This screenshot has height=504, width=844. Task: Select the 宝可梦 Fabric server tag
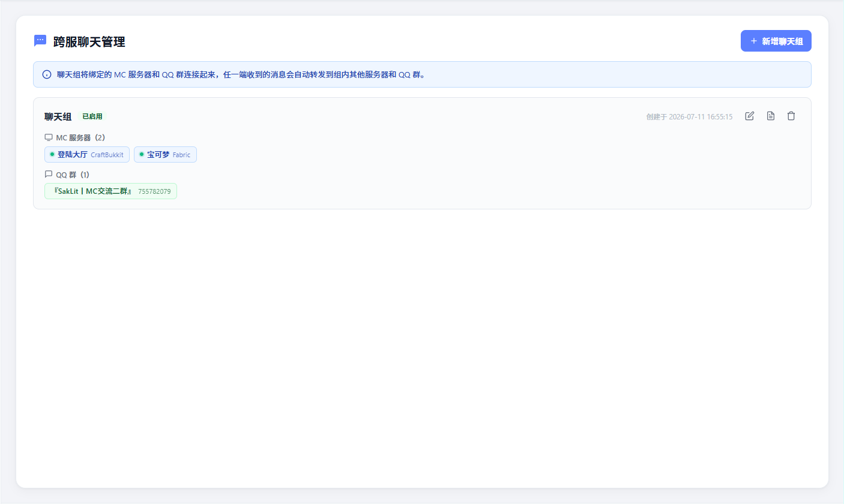tap(165, 154)
